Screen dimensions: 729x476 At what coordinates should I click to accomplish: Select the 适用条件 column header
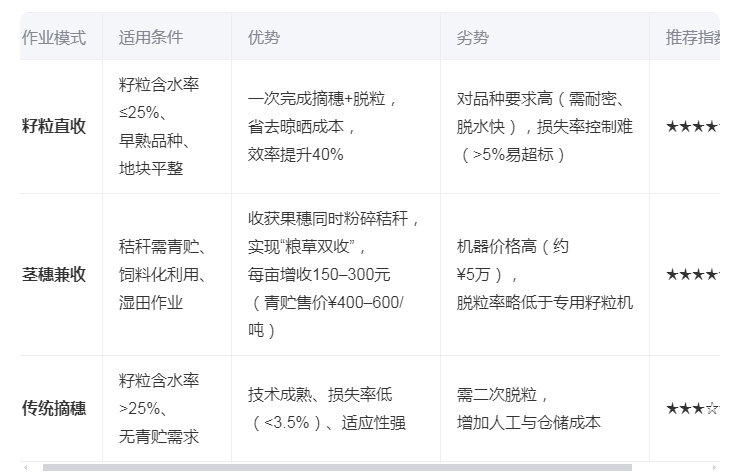click(x=151, y=38)
